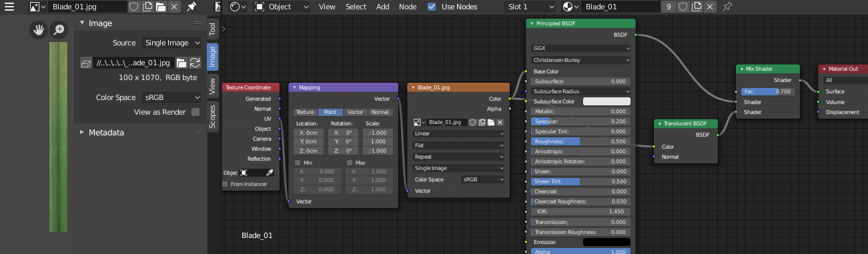Open the Repeat extension dropdown

tap(459, 157)
